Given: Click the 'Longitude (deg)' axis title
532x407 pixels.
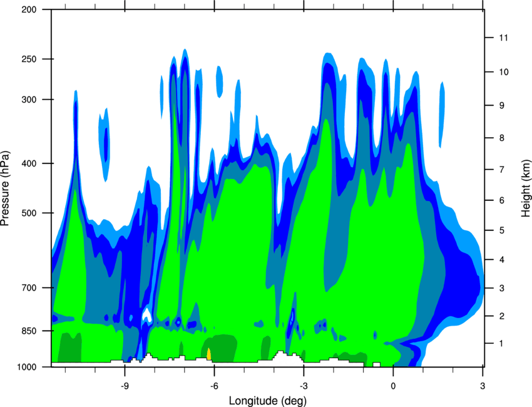Looking at the screenshot, I should point(268,401).
